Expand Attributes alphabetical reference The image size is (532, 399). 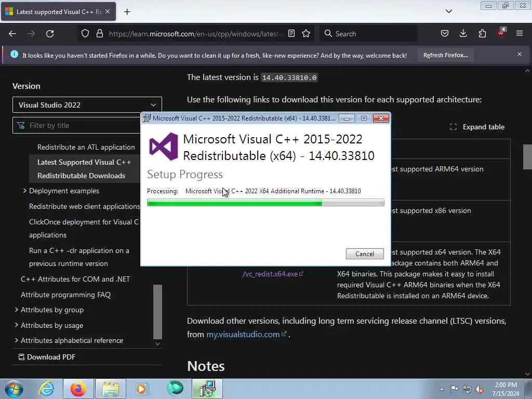click(16, 340)
